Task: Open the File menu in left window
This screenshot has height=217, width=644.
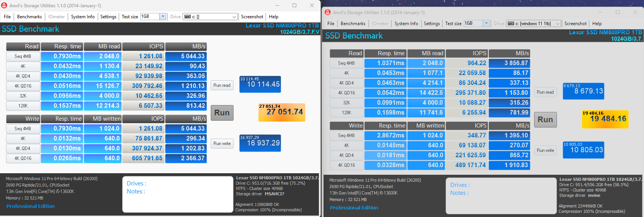Action: click(x=7, y=17)
